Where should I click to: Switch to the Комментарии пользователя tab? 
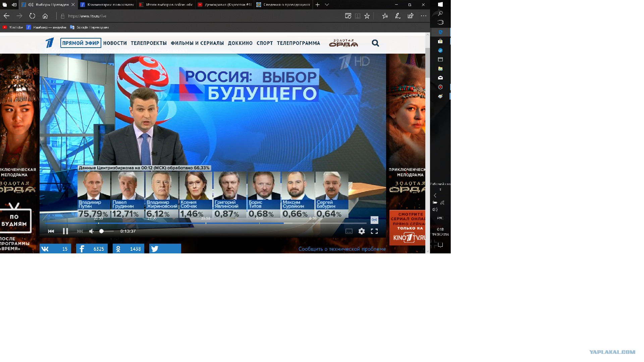point(107,5)
